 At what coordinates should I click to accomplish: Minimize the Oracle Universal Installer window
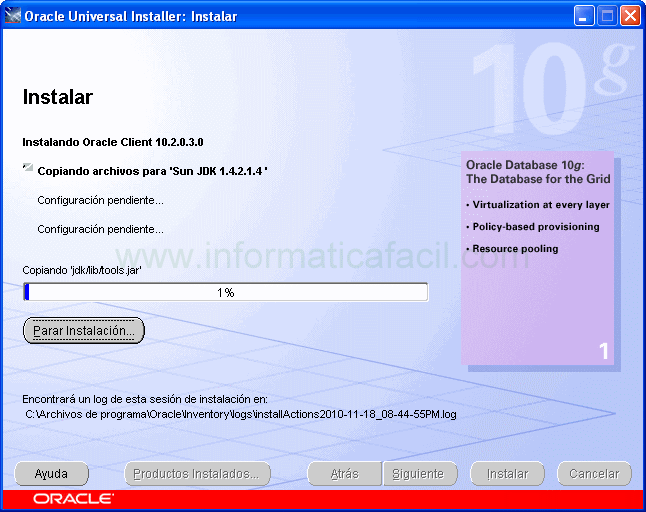[584, 16]
